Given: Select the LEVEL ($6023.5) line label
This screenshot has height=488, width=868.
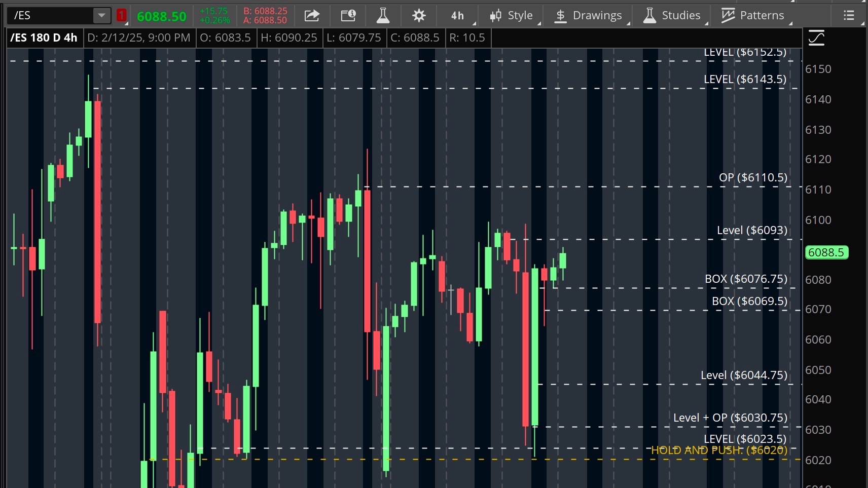Looking at the screenshot, I should pos(745,439).
